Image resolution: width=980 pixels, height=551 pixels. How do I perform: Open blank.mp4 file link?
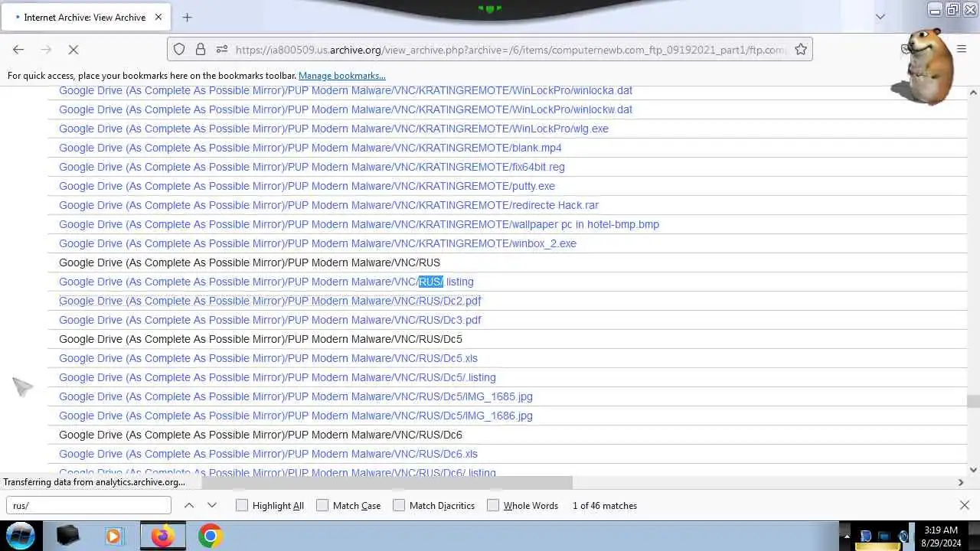click(310, 148)
